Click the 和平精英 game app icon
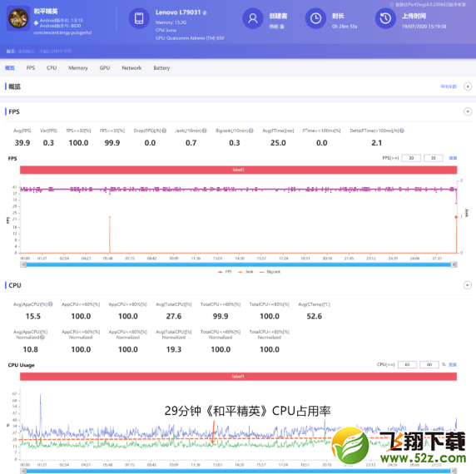476x474 pixels. click(18, 19)
